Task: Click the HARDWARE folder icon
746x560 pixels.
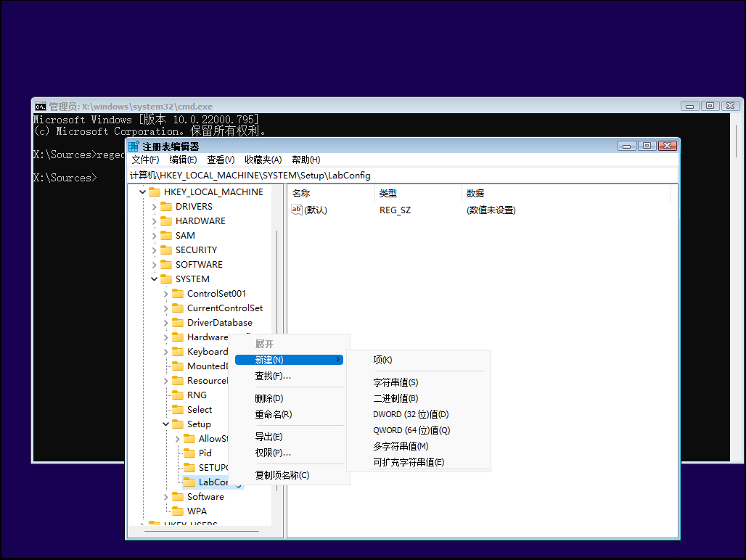Action: [x=166, y=221]
